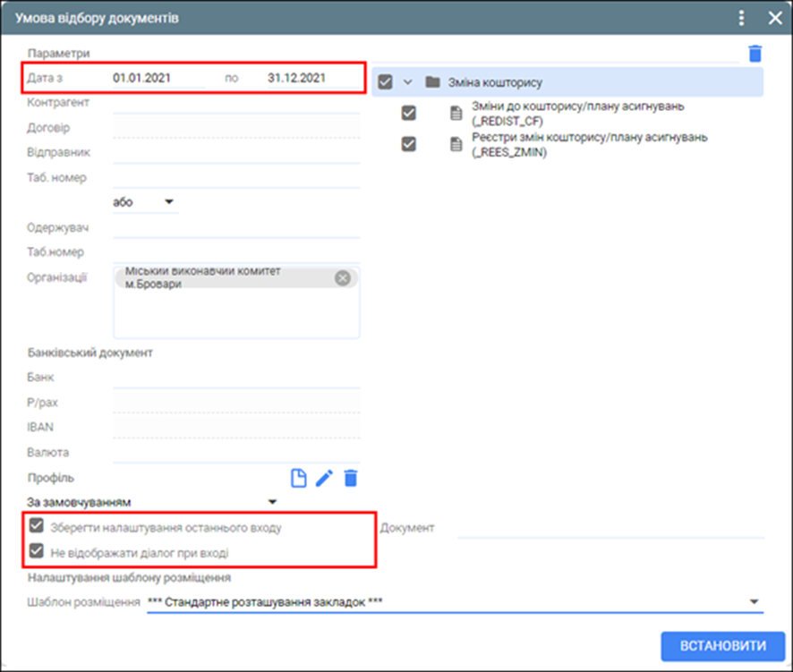The image size is (793, 672).
Task: Open the або dropdown
Action: click(x=168, y=202)
